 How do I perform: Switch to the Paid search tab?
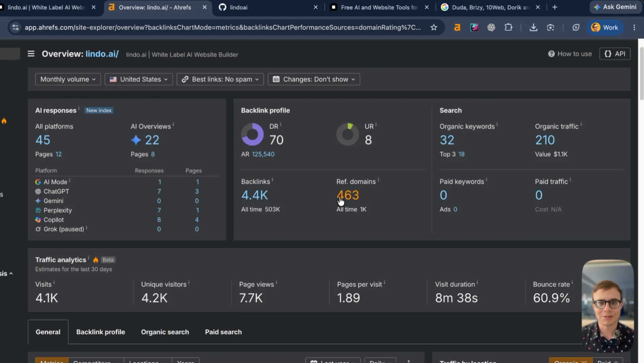223,332
